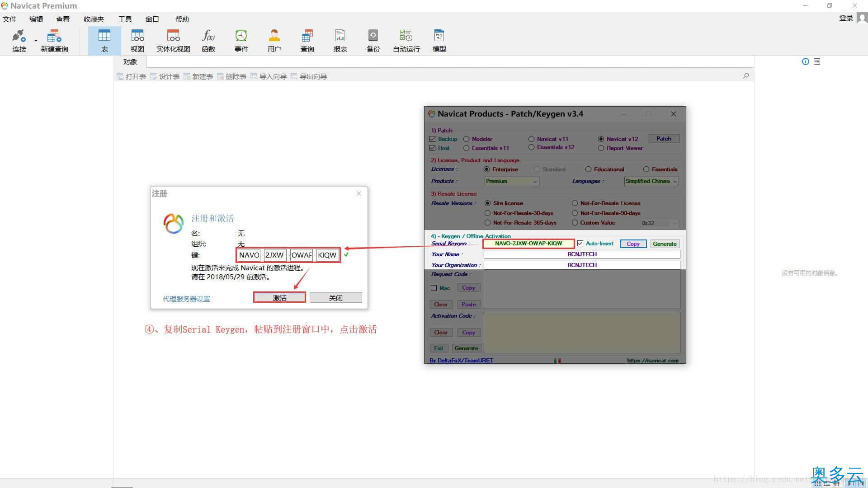The image size is (868, 488).
Task: Toggle the Host checkbox in Patch section
Action: (433, 148)
